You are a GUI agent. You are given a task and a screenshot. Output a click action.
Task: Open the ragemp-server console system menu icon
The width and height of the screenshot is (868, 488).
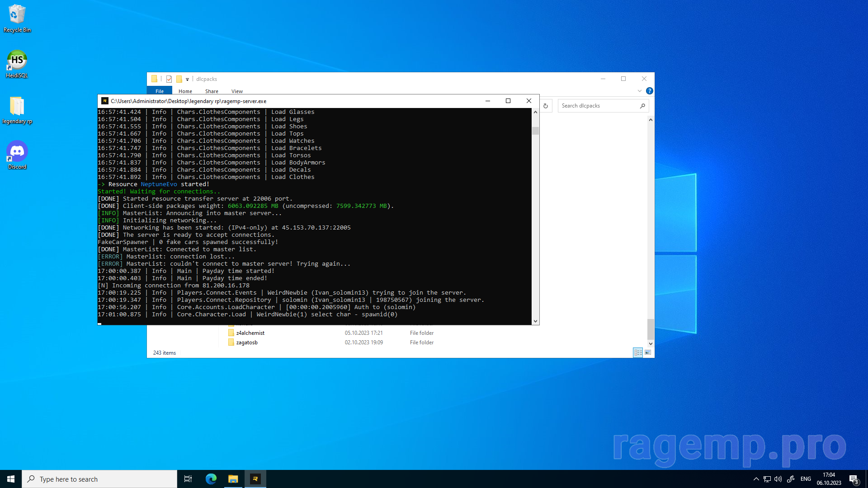[104, 101]
